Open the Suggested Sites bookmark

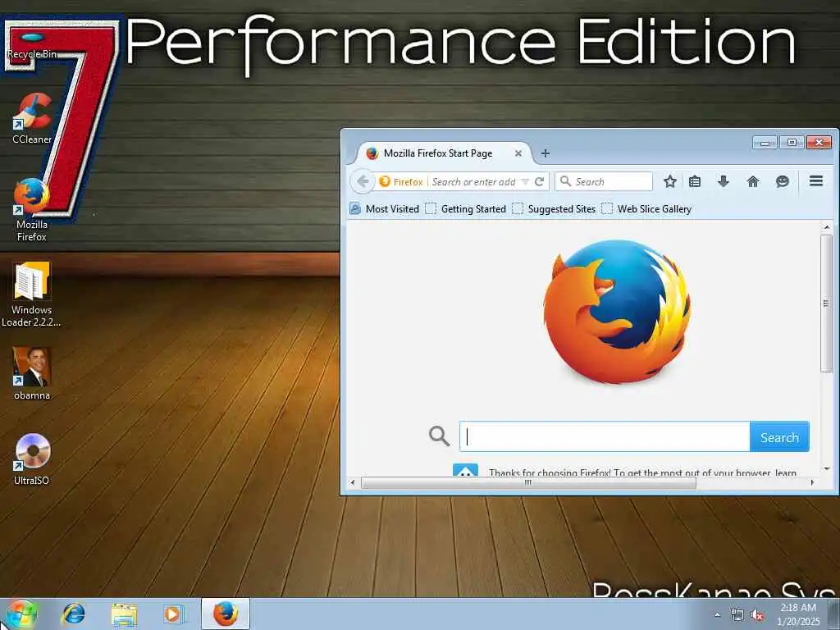click(554, 209)
